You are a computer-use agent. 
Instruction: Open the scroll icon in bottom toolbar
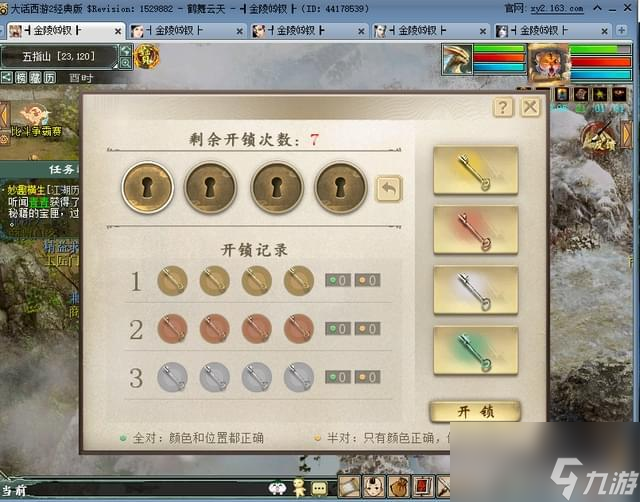tap(350, 486)
